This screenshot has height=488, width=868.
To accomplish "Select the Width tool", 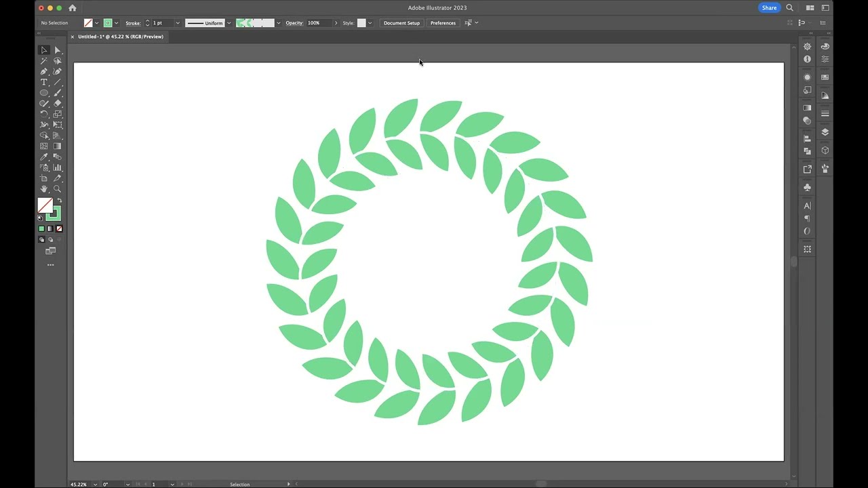I will [44, 125].
